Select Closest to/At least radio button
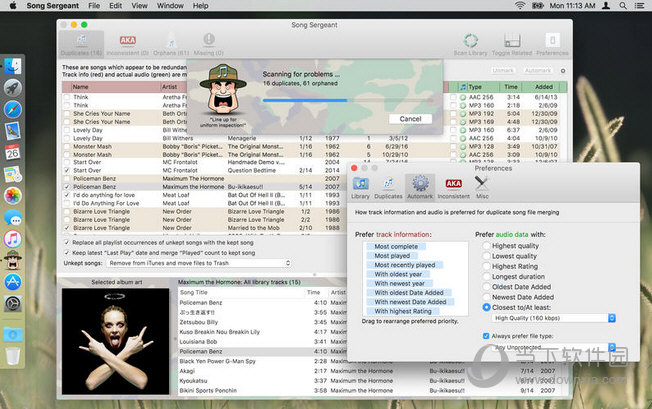Viewport: 652px width, 409px height. [486, 307]
